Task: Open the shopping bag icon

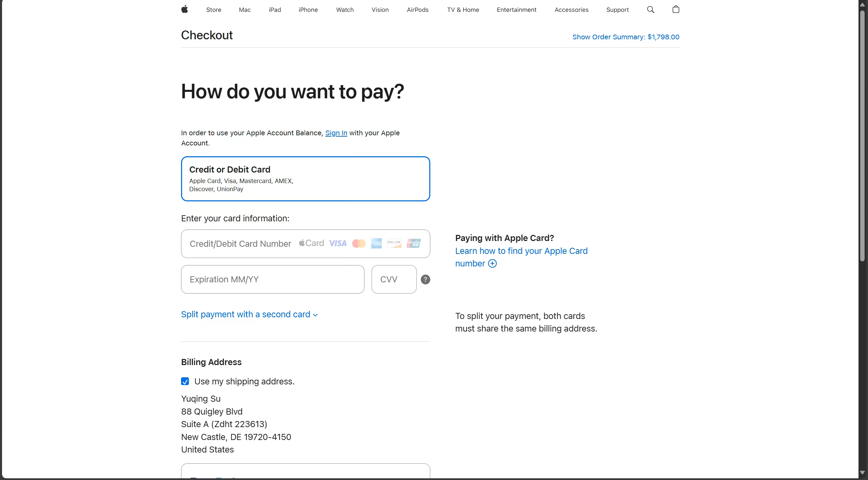Action: pos(675,9)
